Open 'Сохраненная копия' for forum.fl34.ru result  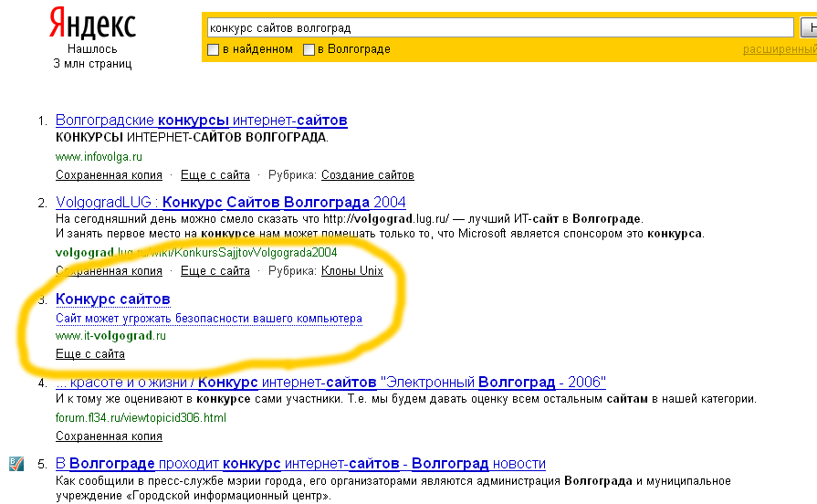coord(109,436)
